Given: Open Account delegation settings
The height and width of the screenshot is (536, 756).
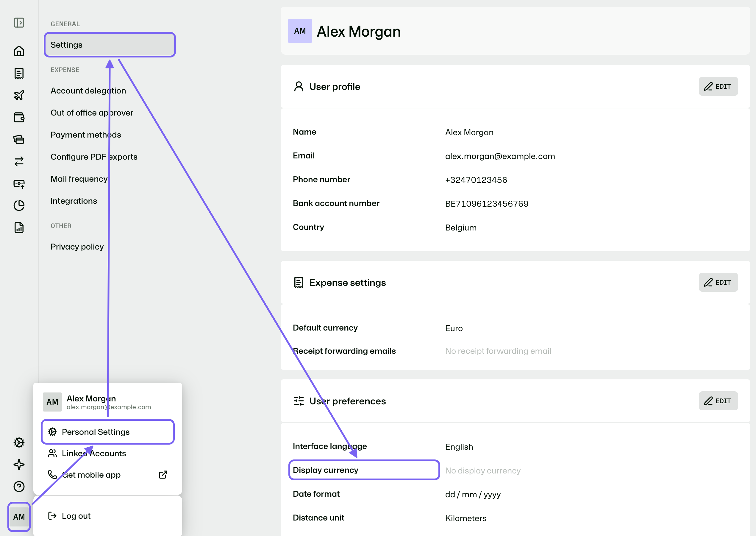Looking at the screenshot, I should coord(88,91).
